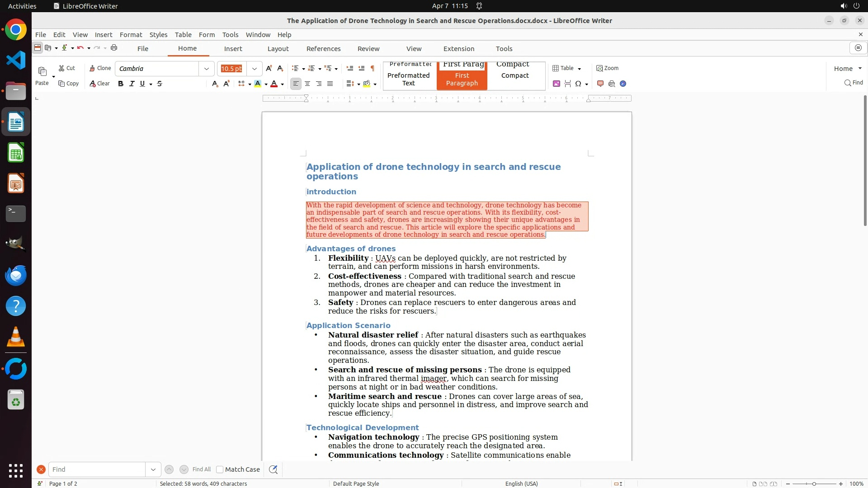The width and height of the screenshot is (868, 488).
Task: Toggle left alignment button
Action: (296, 84)
